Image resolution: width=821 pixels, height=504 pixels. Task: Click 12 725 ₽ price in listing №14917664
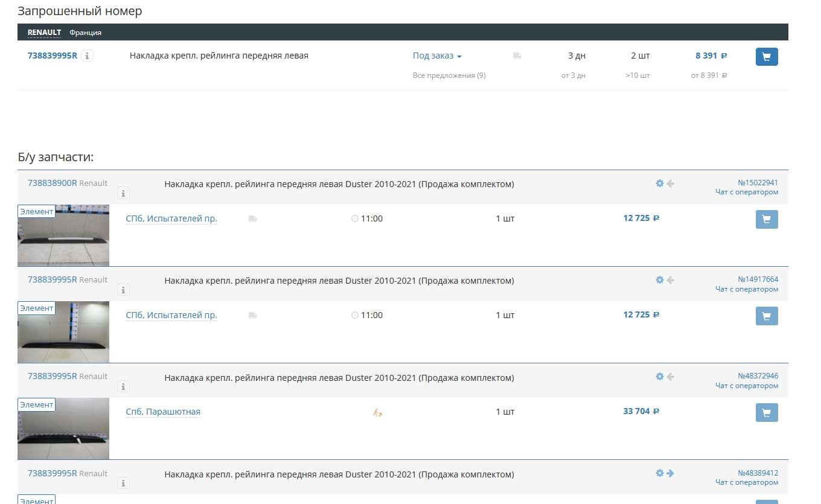[641, 314]
